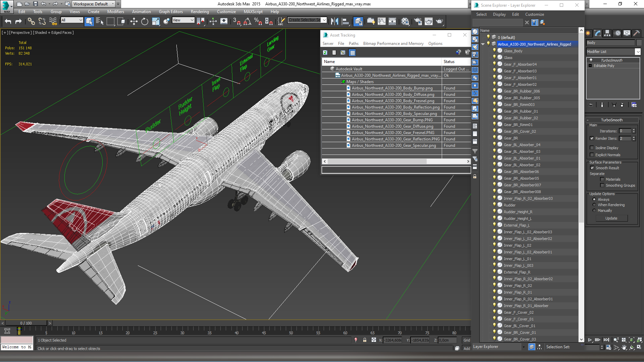Click the Unlink Selection tool

42,21
